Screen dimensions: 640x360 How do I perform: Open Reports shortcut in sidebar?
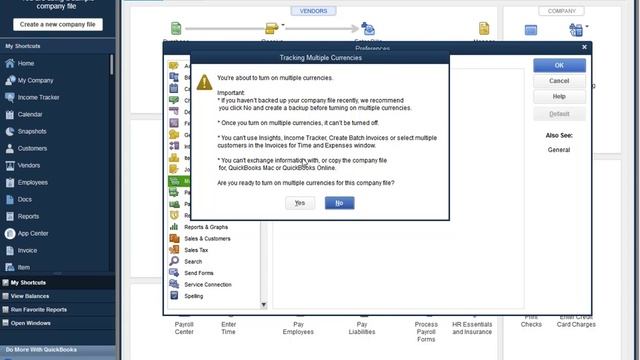click(28, 216)
